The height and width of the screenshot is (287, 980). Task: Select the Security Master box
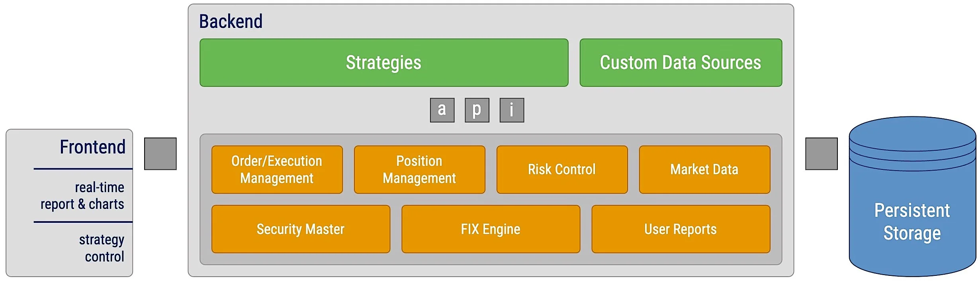point(301,229)
